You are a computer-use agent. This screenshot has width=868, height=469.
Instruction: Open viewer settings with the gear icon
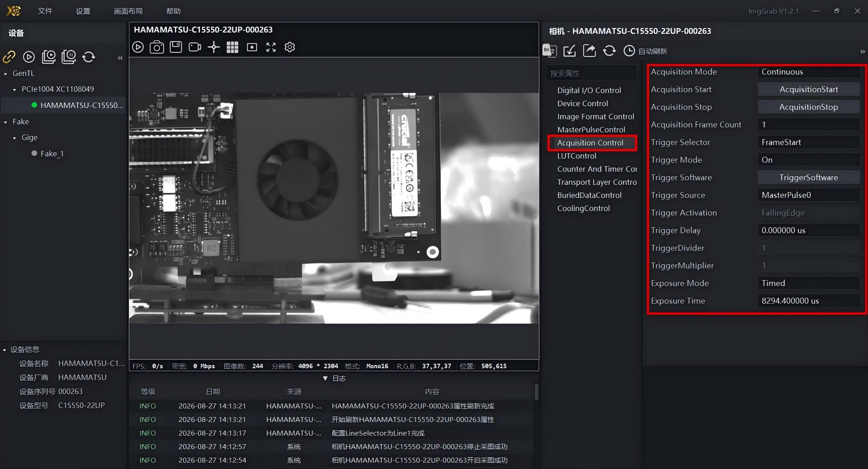coord(290,47)
